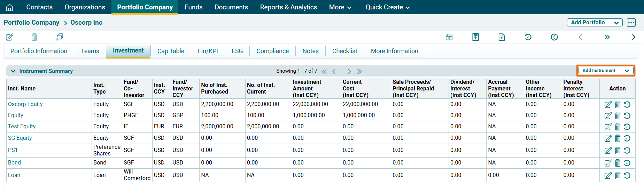Open the Quick Create menu
The height and width of the screenshot is (193, 644).
[387, 7]
